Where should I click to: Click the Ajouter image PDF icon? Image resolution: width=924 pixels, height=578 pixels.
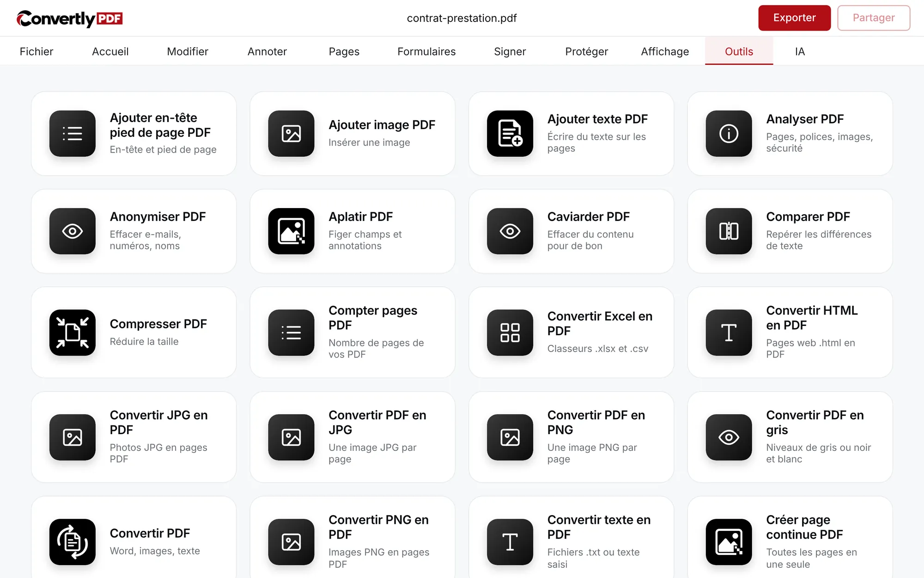tap(291, 134)
